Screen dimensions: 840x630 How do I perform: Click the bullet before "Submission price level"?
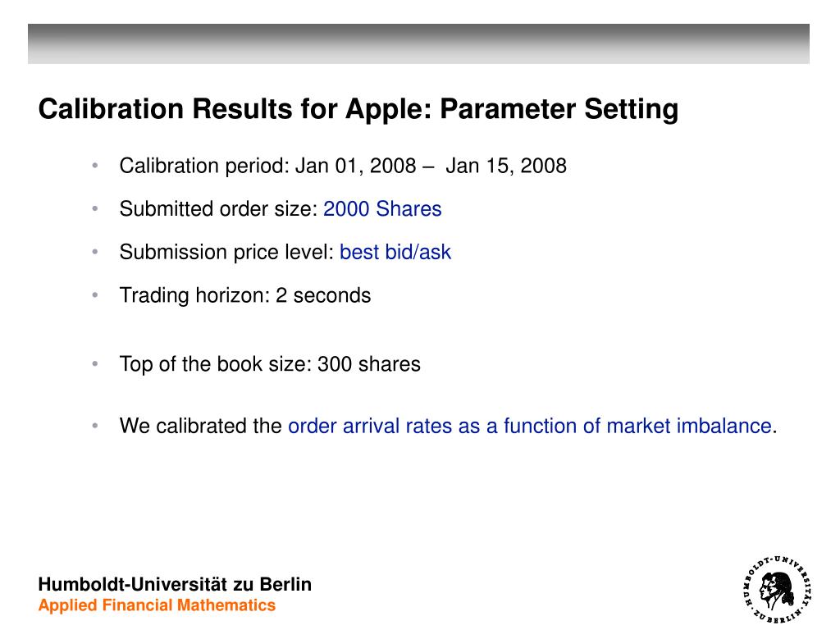[95, 252]
